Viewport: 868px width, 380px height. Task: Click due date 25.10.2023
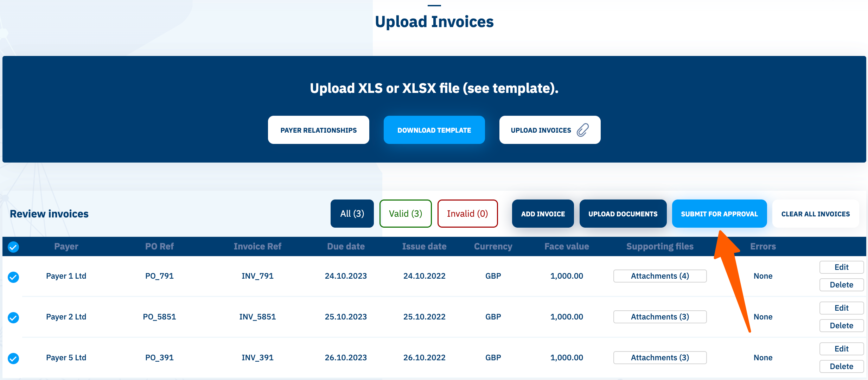[x=346, y=317]
